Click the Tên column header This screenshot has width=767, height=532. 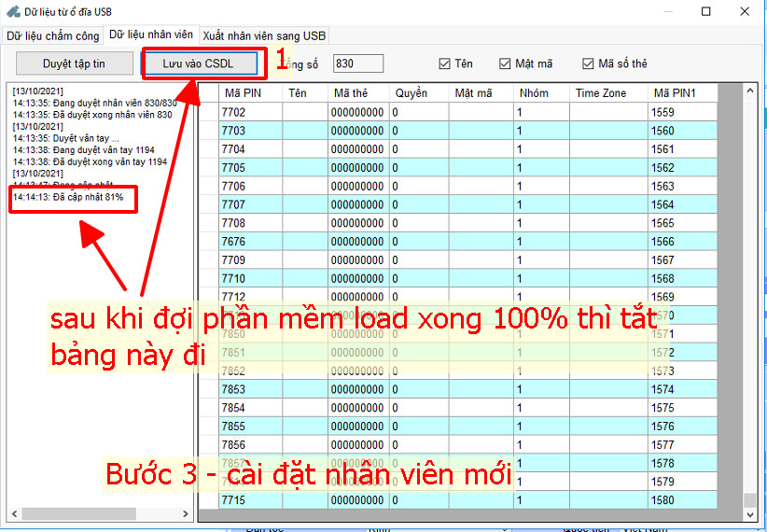pos(305,93)
